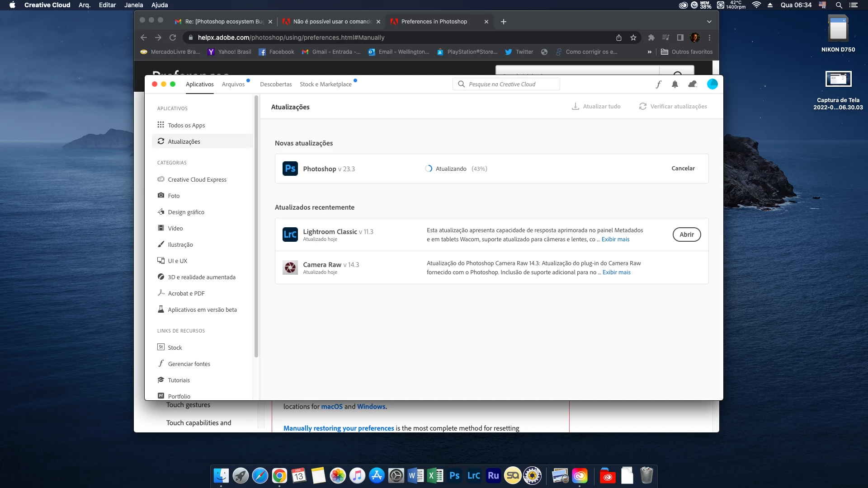Screen dimensions: 868x488
Task: Expand hidden bookmarks chevron
Action: click(649, 52)
